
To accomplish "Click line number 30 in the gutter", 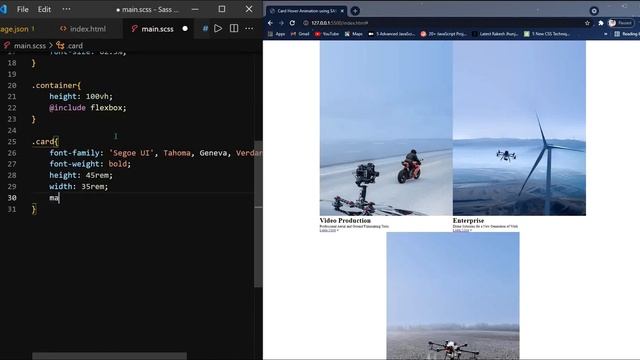I will [x=12, y=198].
